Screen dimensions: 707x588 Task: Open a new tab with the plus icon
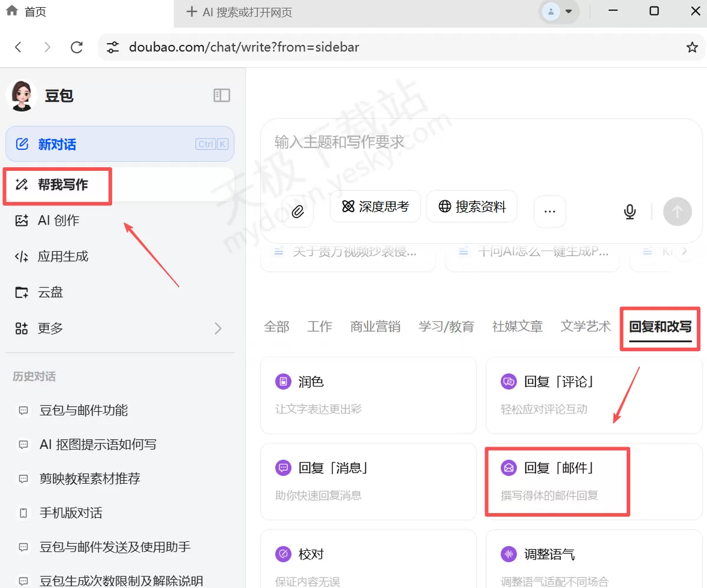(x=191, y=12)
